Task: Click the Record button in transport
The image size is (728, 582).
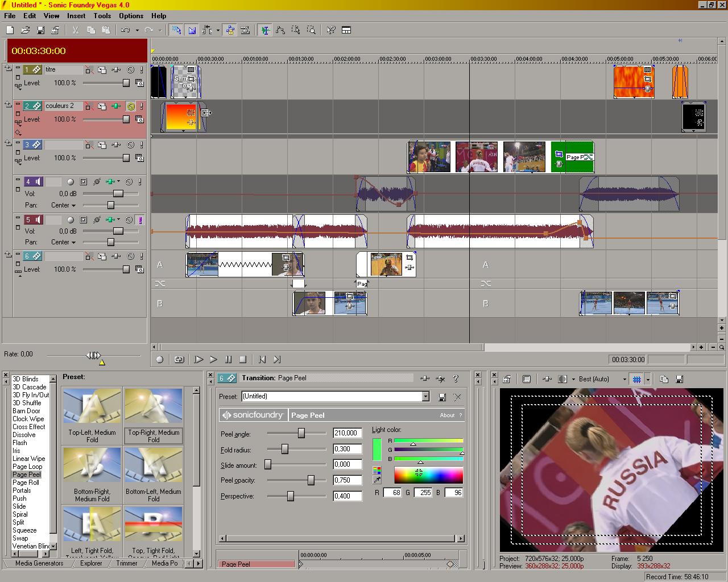Action: click(160, 359)
